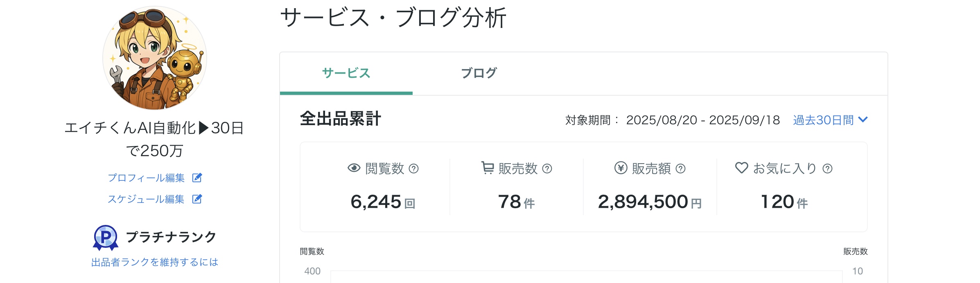Click the edit pencil icon beside プロフィール編集
Screen dimensions: 980x283
(197, 178)
